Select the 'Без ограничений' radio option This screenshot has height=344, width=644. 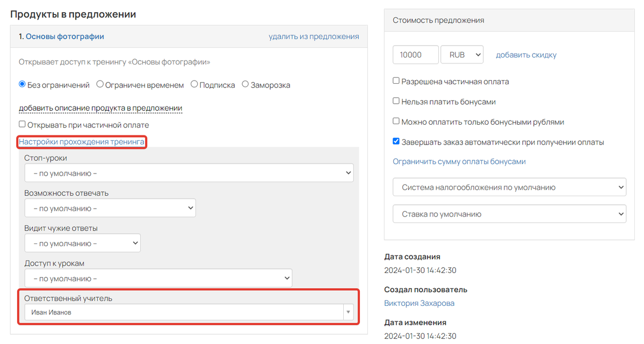pos(22,84)
